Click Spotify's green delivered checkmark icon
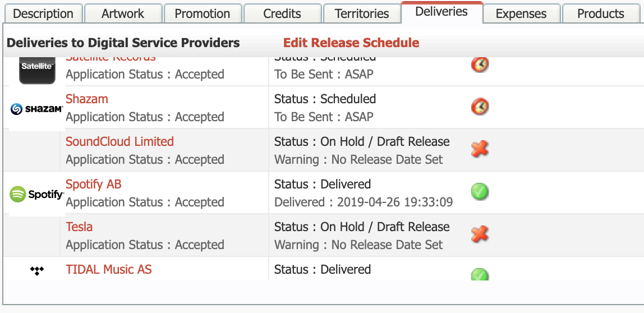The height and width of the screenshot is (313, 644). 480,192
